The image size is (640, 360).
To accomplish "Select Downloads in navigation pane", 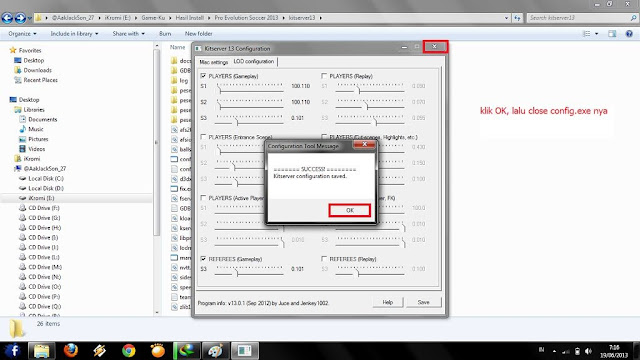I will 37,70.
